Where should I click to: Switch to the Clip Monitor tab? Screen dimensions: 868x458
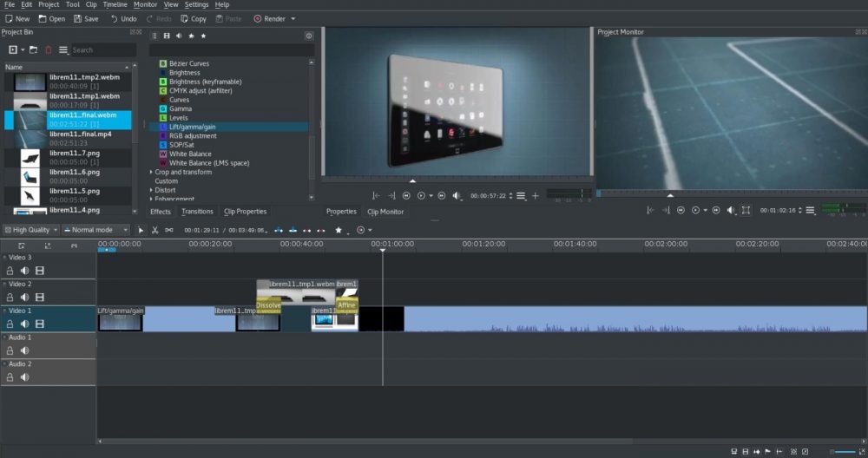tap(385, 212)
